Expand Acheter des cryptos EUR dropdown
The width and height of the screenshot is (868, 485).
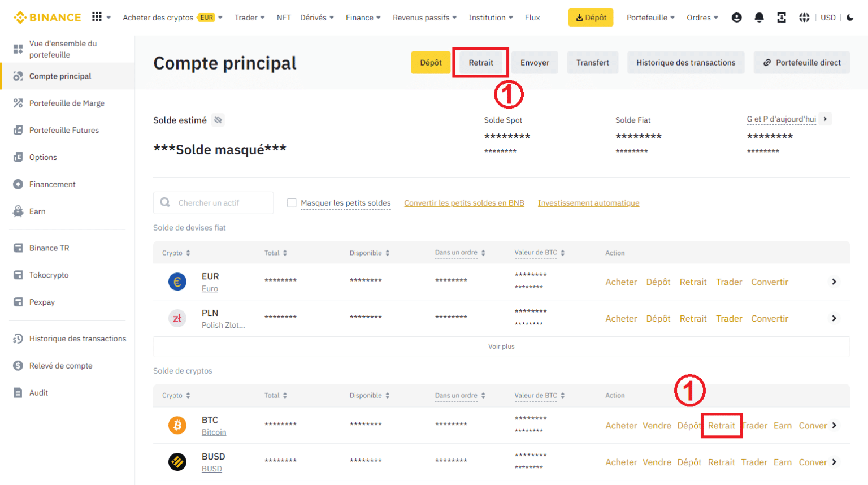pyautogui.click(x=172, y=18)
